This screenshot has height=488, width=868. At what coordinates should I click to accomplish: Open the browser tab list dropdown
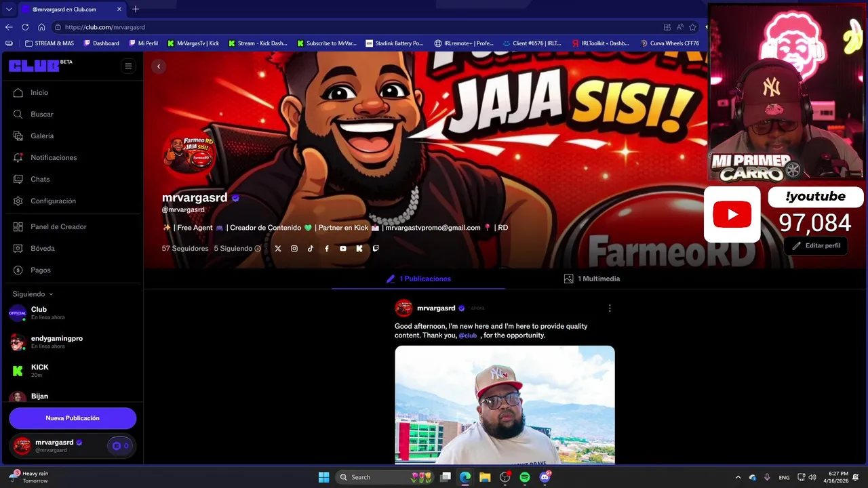[8, 9]
